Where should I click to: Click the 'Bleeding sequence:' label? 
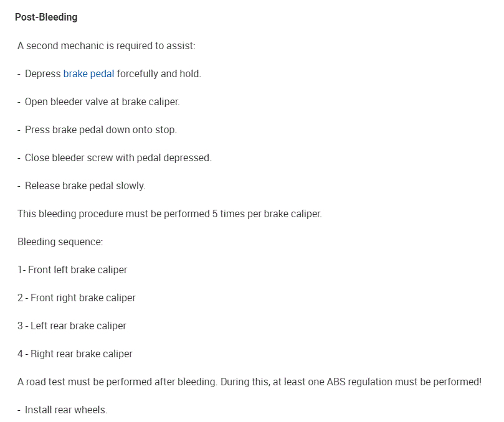click(x=60, y=241)
